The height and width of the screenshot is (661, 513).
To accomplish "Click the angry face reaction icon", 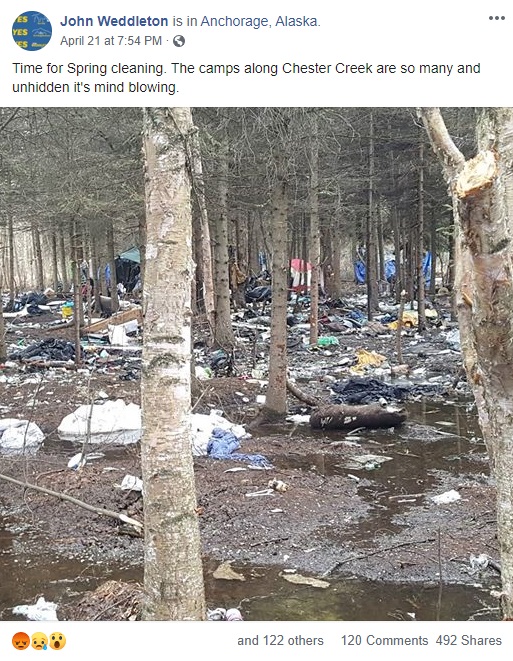I will click(21, 641).
